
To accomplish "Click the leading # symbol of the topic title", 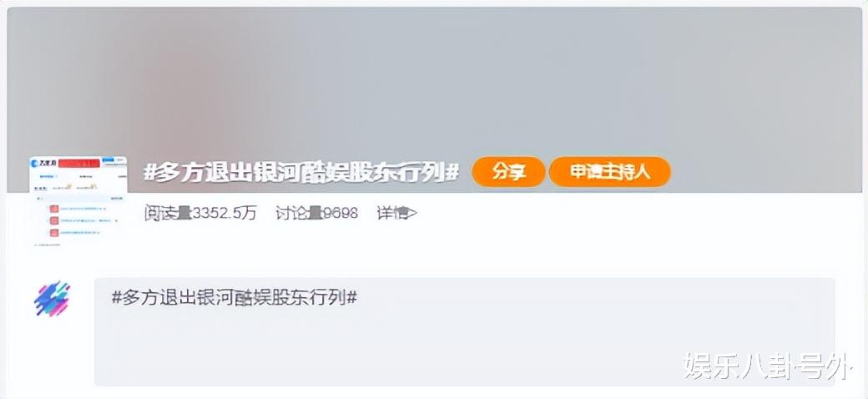I will tap(149, 173).
